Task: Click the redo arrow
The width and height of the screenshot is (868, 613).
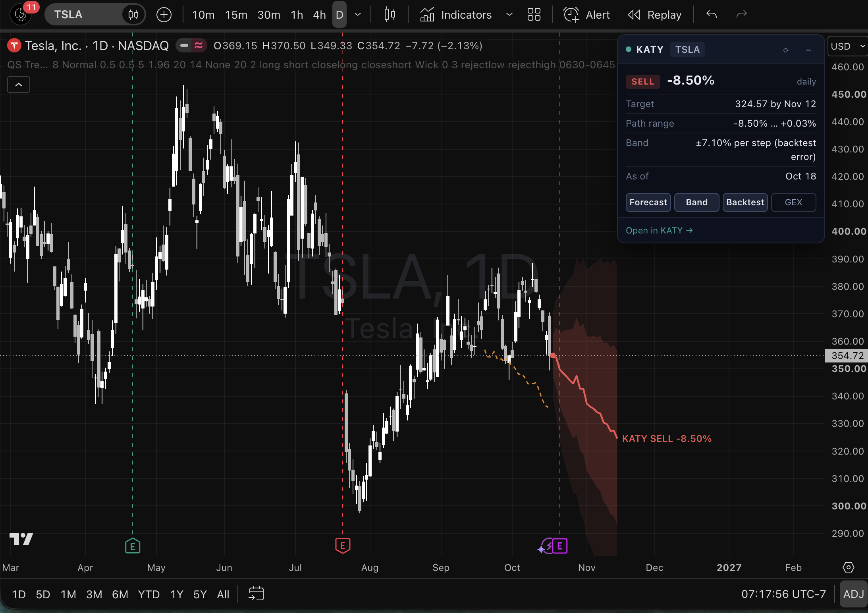Action: 741,15
